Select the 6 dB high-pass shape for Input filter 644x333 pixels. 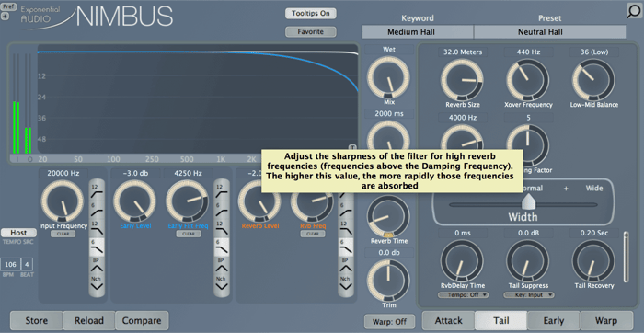(97, 209)
